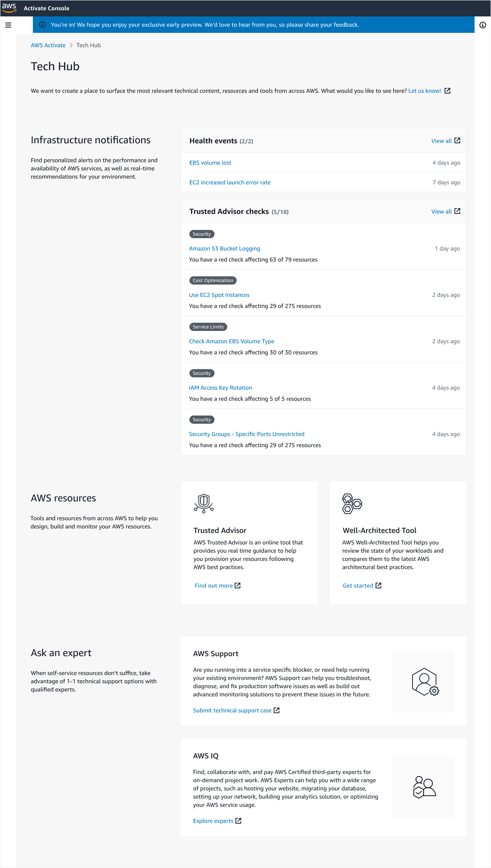Click Infrastructure notifications heading
This screenshot has height=868, width=491.
coord(91,140)
